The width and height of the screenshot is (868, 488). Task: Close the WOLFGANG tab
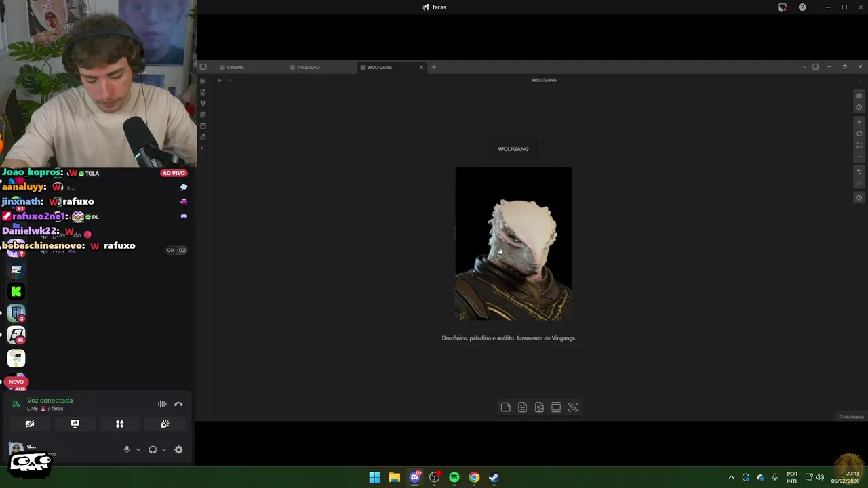tap(421, 67)
